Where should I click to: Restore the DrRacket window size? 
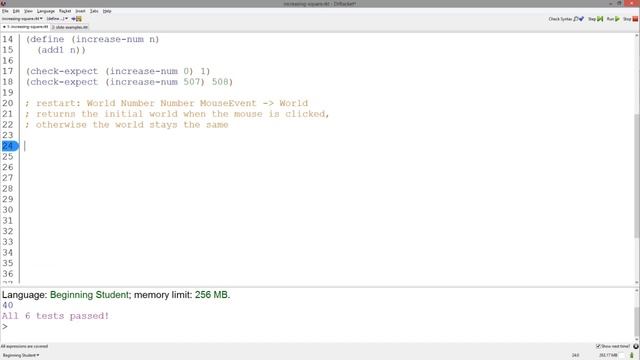(620, 3)
